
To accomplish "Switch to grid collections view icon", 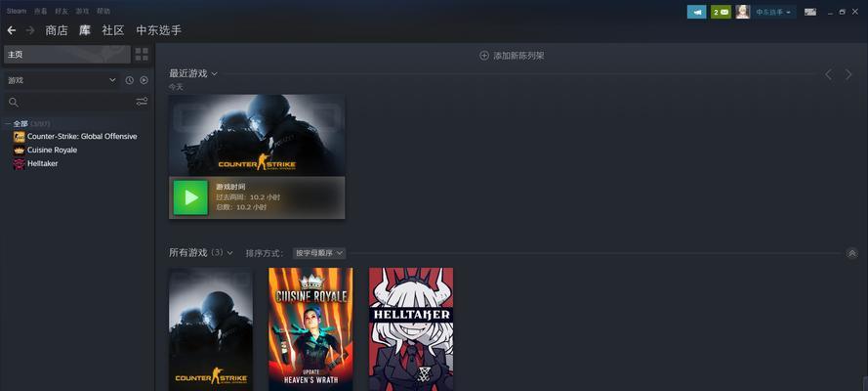I will 142,55.
